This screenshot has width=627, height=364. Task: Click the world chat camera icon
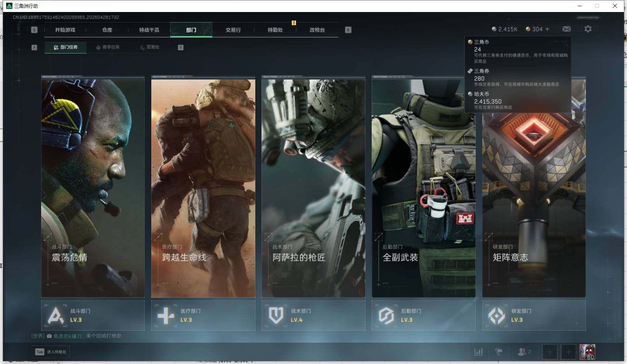[x=49, y=336]
